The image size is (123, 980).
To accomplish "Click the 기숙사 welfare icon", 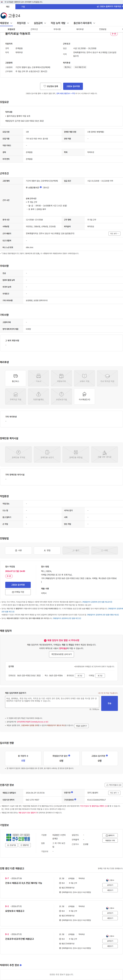I will (38, 378).
